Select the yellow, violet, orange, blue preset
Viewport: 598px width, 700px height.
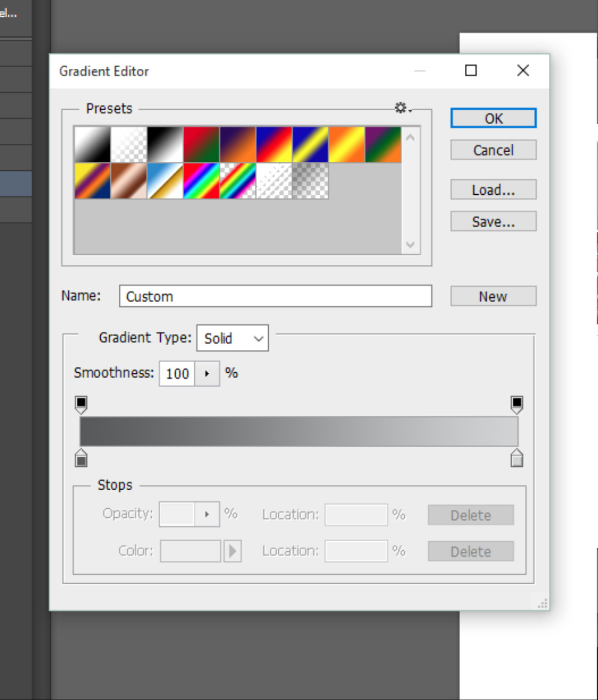92,181
